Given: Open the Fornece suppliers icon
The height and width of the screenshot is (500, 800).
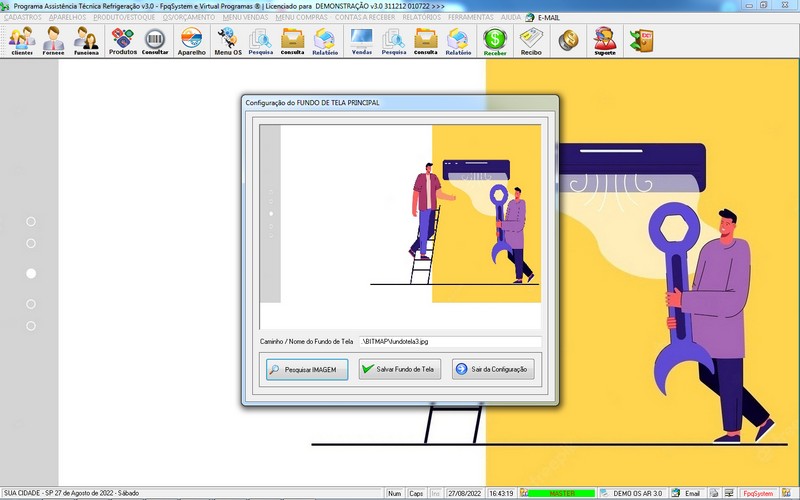Looking at the screenshot, I should point(54,41).
